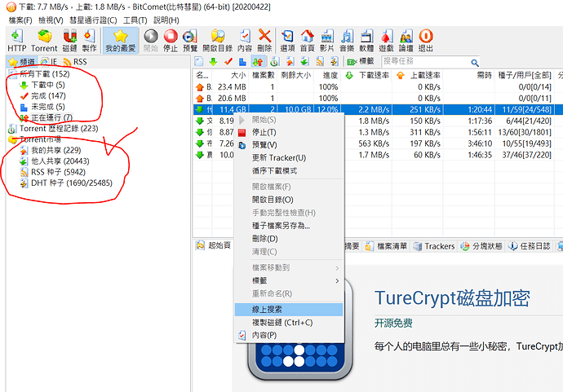Click the 內容 properties toolbar icon

(x=245, y=41)
